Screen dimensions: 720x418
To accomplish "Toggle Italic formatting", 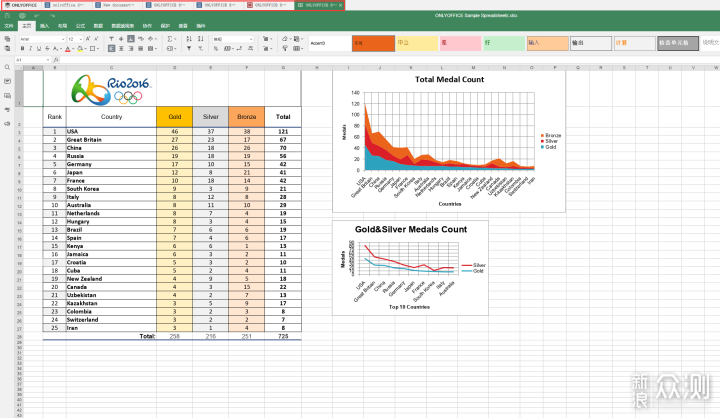I will tap(30, 48).
